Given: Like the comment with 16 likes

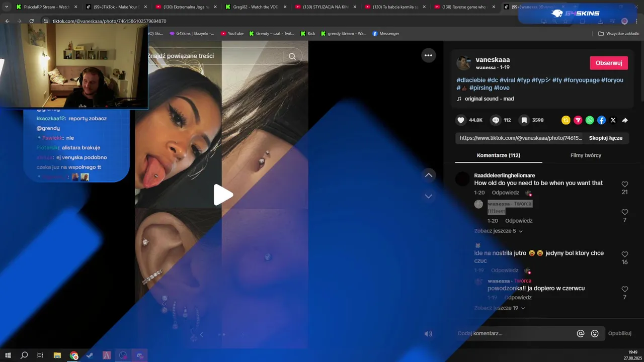Looking at the screenshot, I should pyautogui.click(x=625, y=254).
